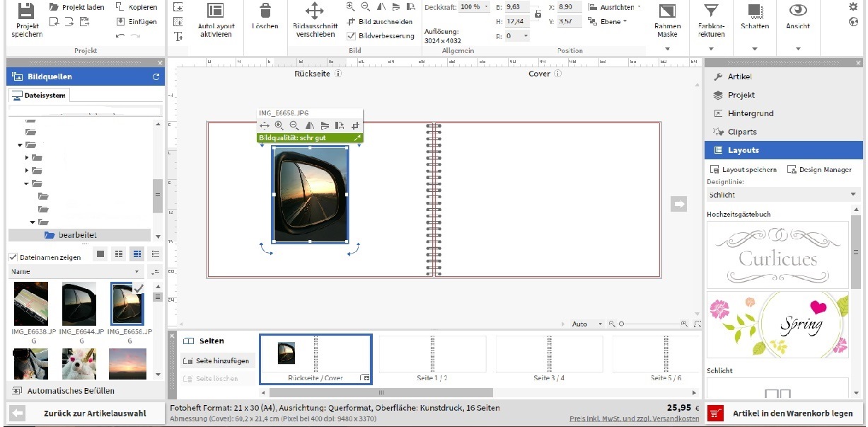Screen dimensions: 868x427
Task: Copy selection with the Kopieren icon
Action: (x=121, y=7)
